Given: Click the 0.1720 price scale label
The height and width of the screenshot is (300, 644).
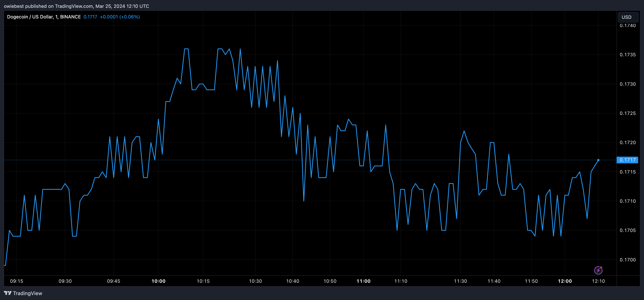Looking at the screenshot, I should [x=628, y=142].
